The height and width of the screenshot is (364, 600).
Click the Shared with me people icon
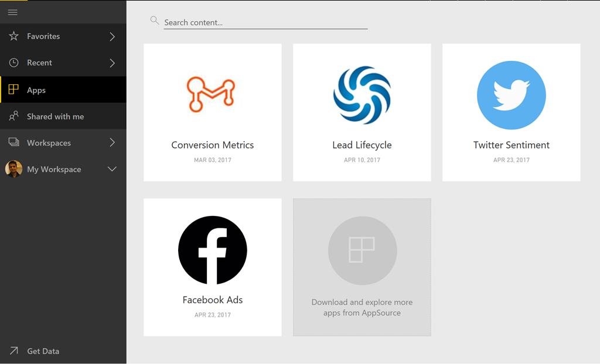(x=14, y=116)
